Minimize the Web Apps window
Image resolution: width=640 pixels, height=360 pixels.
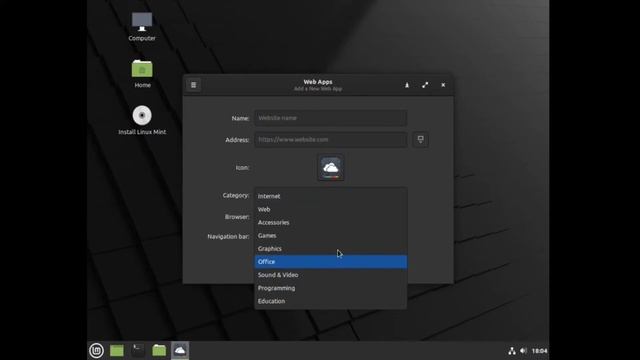point(407,85)
